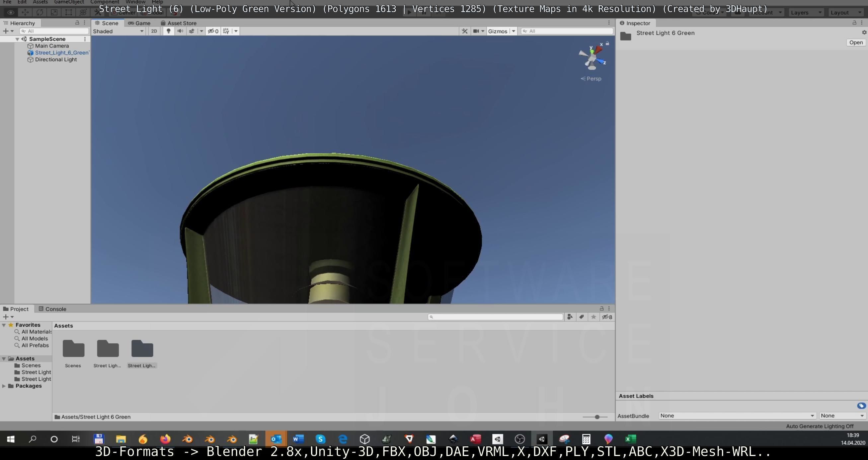
Task: Select the Move tool
Action: point(25,13)
